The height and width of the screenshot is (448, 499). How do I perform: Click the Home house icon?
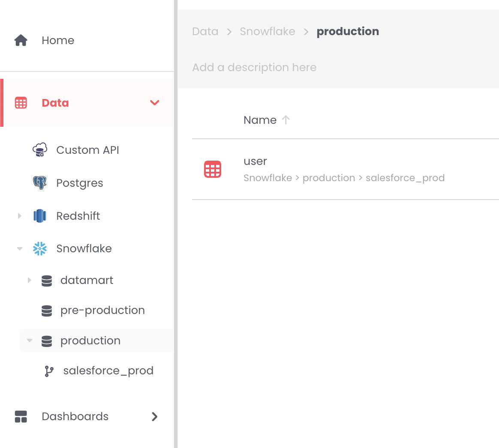21,40
